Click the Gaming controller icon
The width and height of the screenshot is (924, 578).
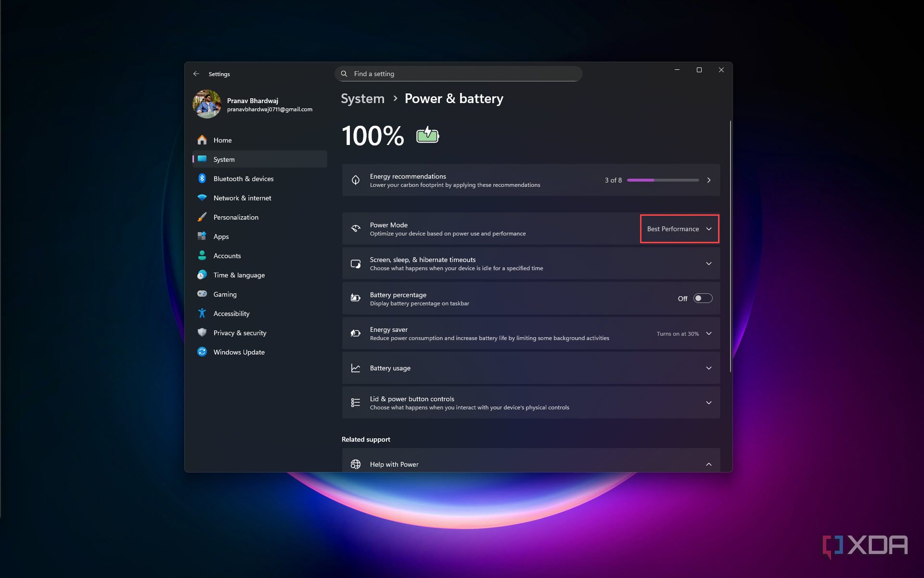[x=202, y=294]
